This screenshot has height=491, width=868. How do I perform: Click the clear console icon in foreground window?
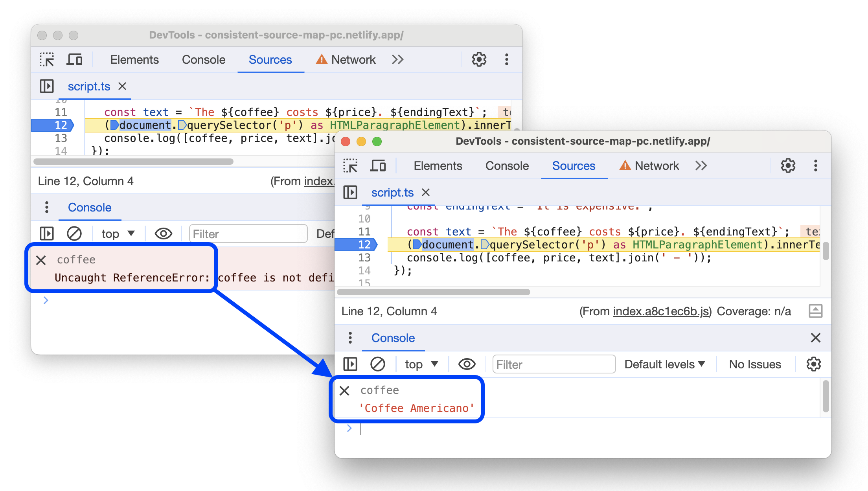pyautogui.click(x=377, y=364)
